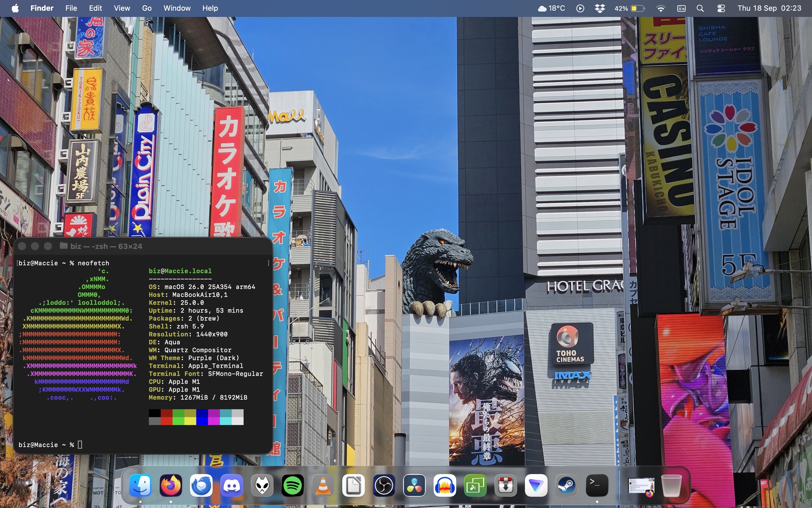Click the 'WM Theme: Purple (Dark)' line
812x508 pixels.
click(194, 358)
